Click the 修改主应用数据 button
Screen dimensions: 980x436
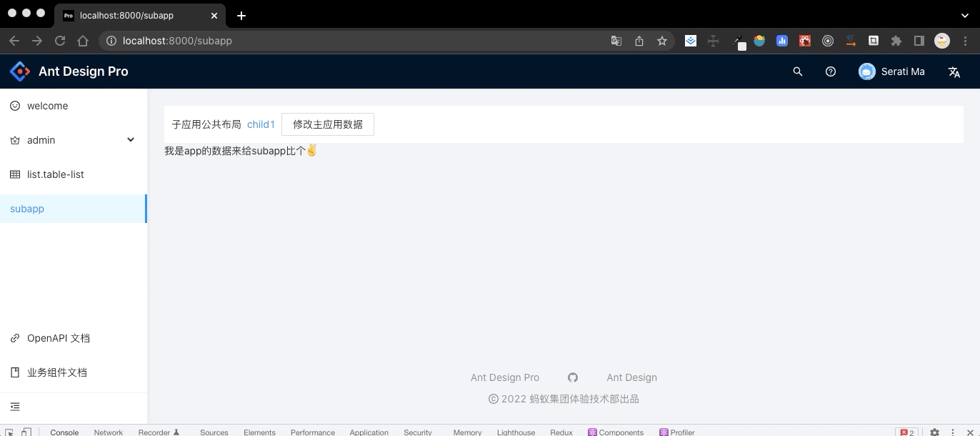tap(328, 124)
